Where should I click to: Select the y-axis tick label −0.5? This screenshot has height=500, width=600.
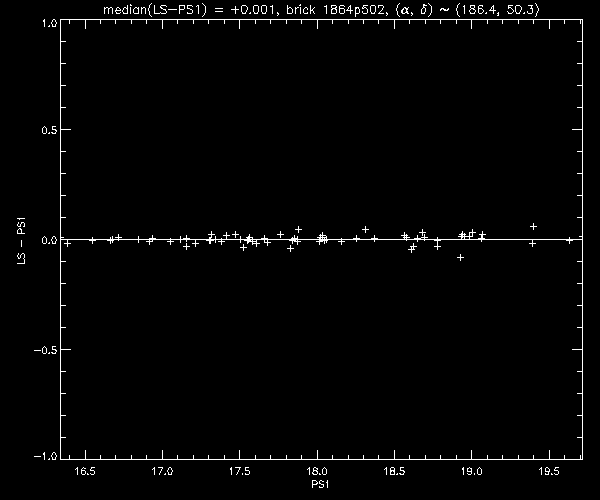click(46, 350)
